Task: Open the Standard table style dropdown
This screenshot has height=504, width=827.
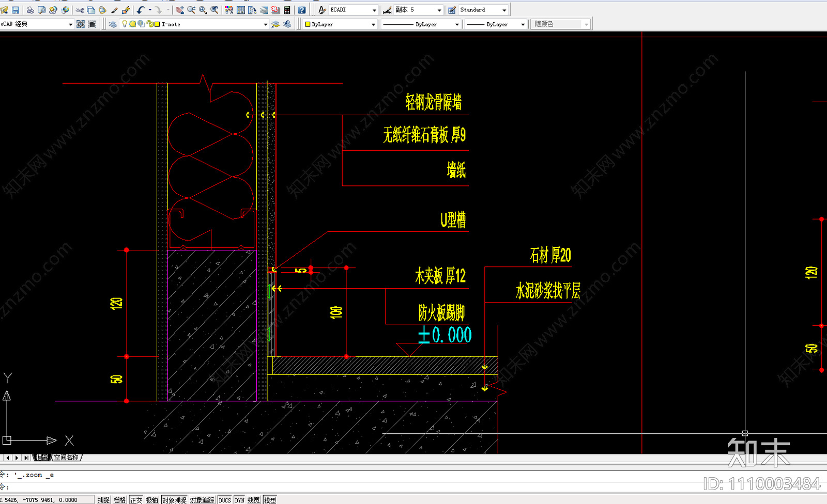Action: pos(504,10)
